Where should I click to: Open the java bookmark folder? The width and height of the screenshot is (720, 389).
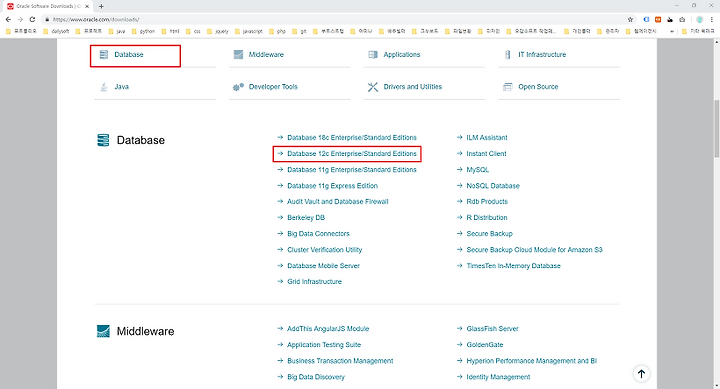pyautogui.click(x=117, y=31)
